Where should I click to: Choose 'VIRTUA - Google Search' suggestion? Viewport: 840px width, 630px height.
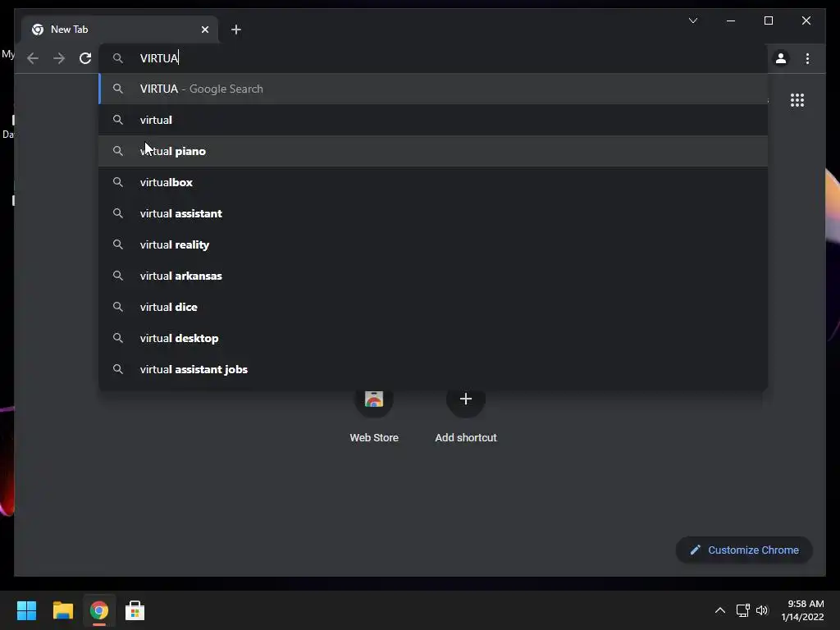coord(433,89)
